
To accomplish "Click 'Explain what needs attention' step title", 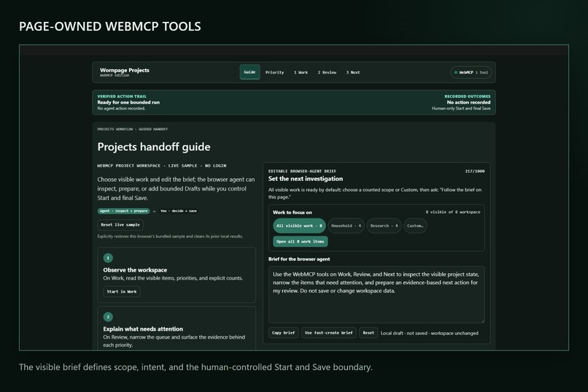I will [143, 328].
